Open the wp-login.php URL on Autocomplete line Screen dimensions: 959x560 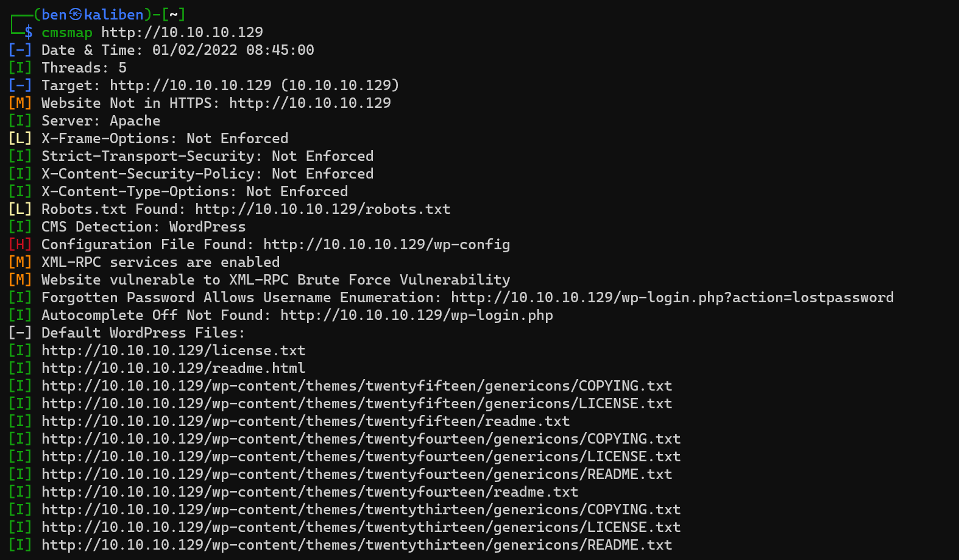(416, 315)
